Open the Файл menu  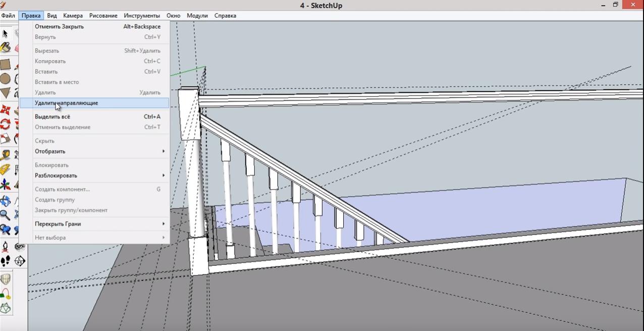coord(8,16)
